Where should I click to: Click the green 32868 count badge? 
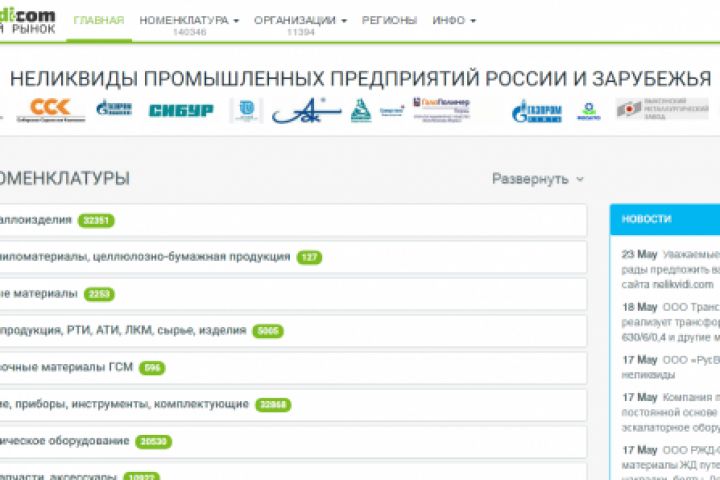(273, 405)
